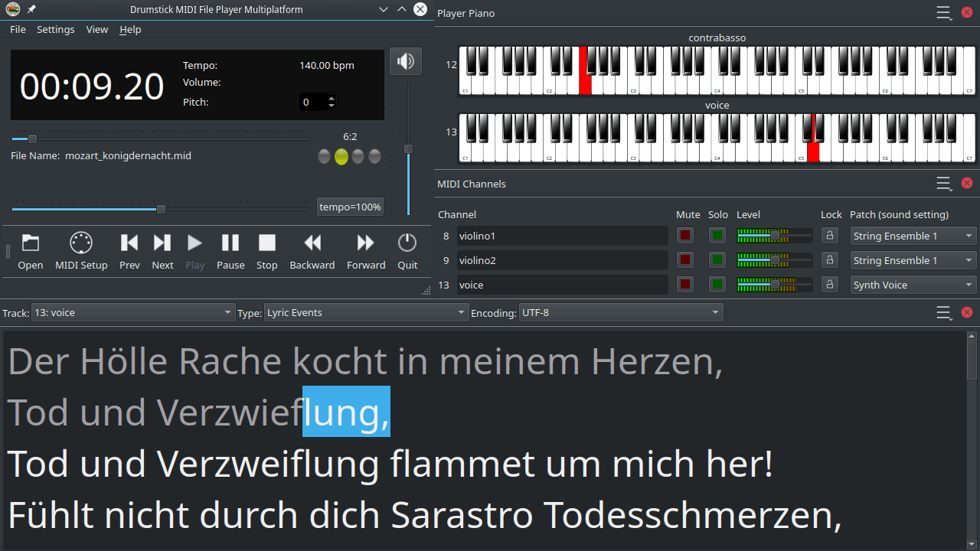The image size is (980, 551).
Task: Click the speaker icon to mute output
Action: (405, 60)
